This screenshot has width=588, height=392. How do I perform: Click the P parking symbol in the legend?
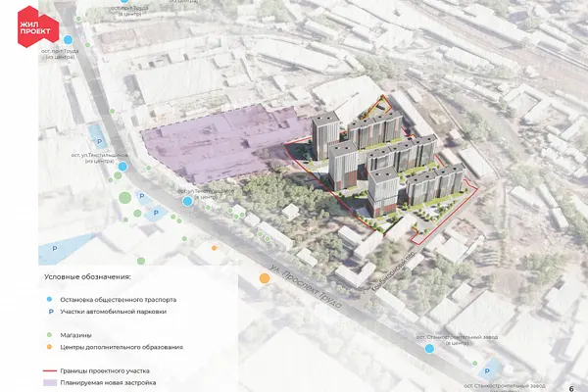tap(51, 312)
